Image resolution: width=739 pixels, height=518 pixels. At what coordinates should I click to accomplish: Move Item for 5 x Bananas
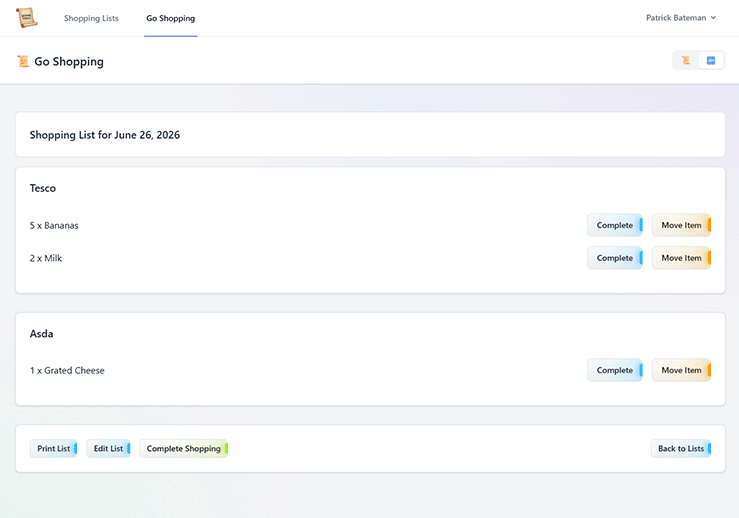(x=682, y=225)
